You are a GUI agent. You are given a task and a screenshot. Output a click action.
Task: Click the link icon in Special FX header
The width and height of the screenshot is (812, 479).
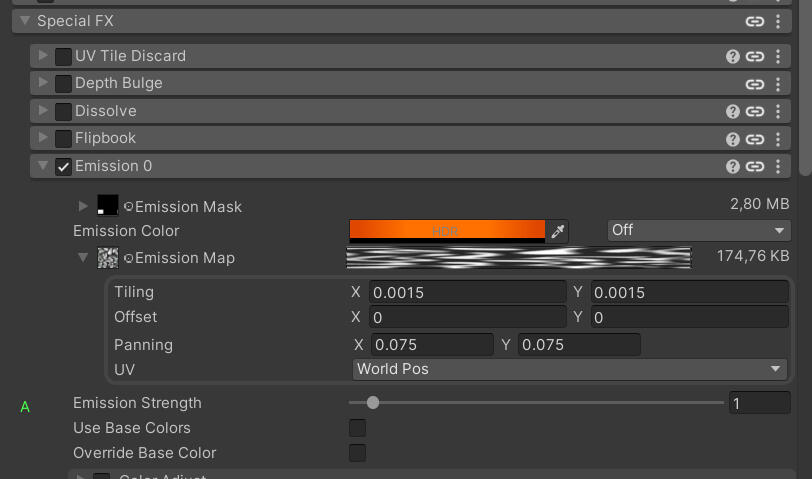pos(755,21)
